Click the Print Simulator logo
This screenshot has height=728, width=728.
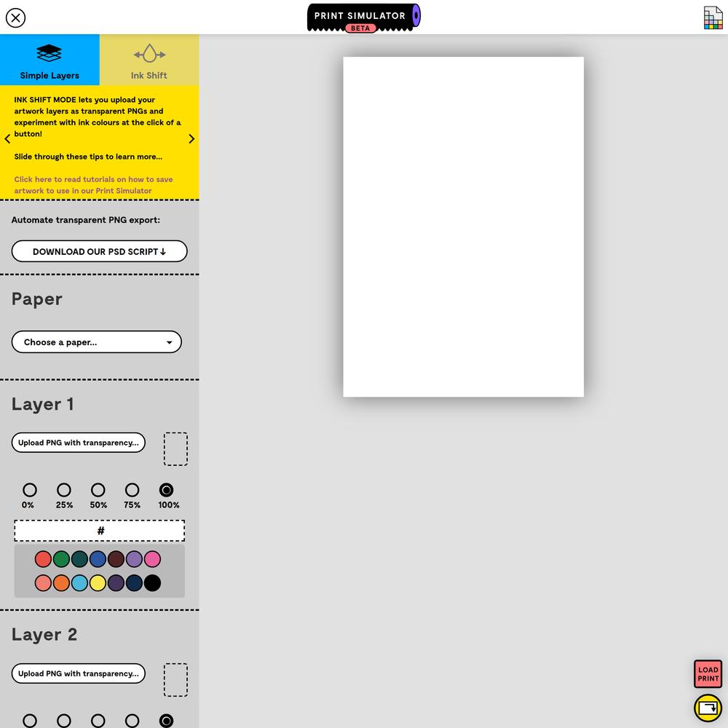(x=363, y=17)
